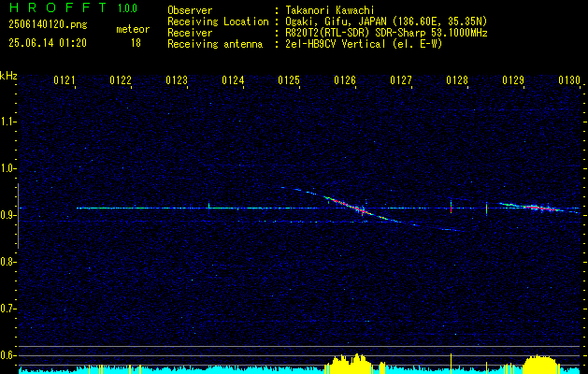588x374 pixels.
Task: Select the observer name Takanori Kawachi
Action: (x=330, y=10)
